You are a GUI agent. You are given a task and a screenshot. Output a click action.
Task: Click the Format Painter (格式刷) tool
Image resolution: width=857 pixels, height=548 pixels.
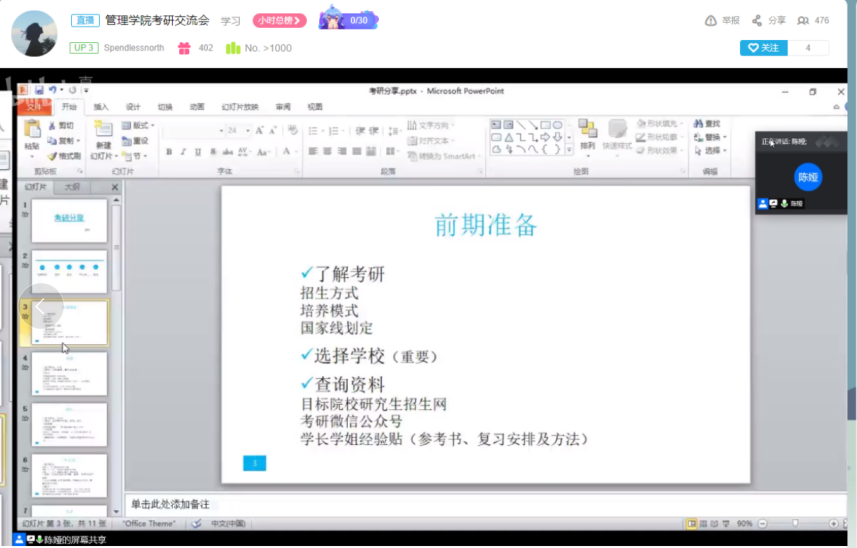(64, 156)
